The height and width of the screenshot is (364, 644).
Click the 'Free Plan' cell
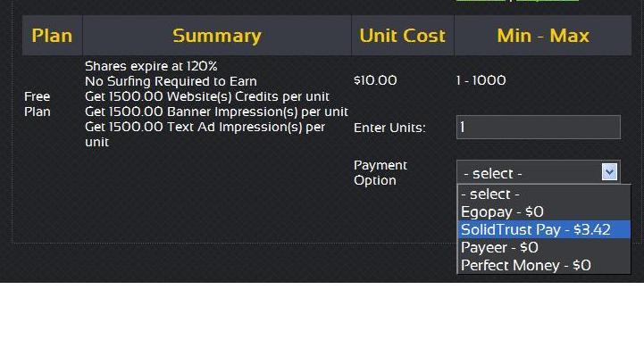[x=38, y=104]
